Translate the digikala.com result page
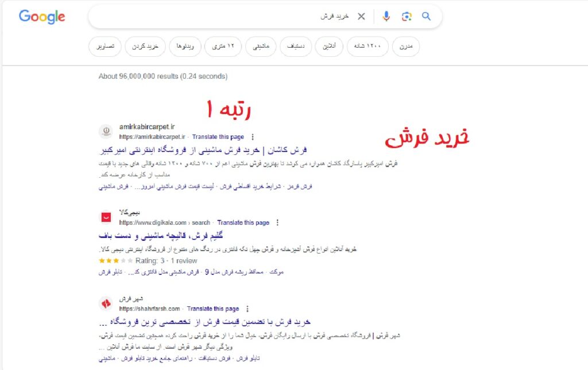588x370 pixels. 243,223
